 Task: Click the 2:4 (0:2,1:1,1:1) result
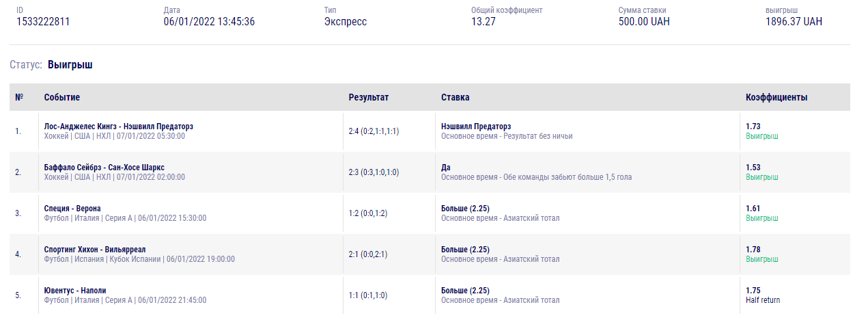(374, 131)
